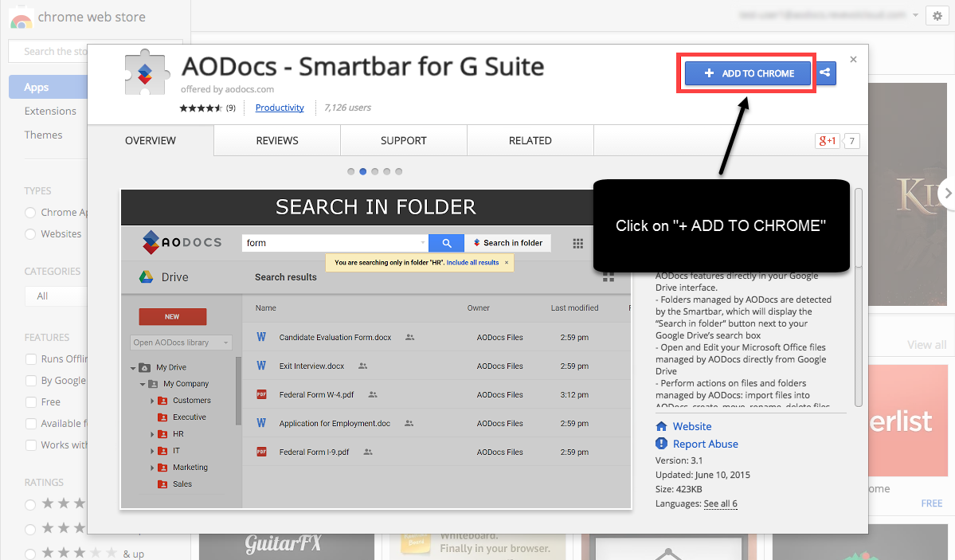Click the star rating of the extension
Viewport: 955px width, 560px height.
tap(201, 108)
